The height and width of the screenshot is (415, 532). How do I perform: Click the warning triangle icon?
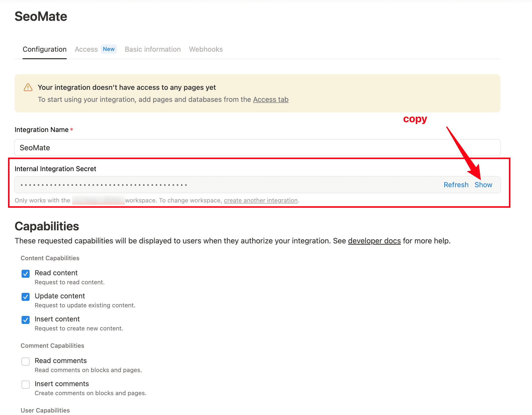[x=28, y=87]
